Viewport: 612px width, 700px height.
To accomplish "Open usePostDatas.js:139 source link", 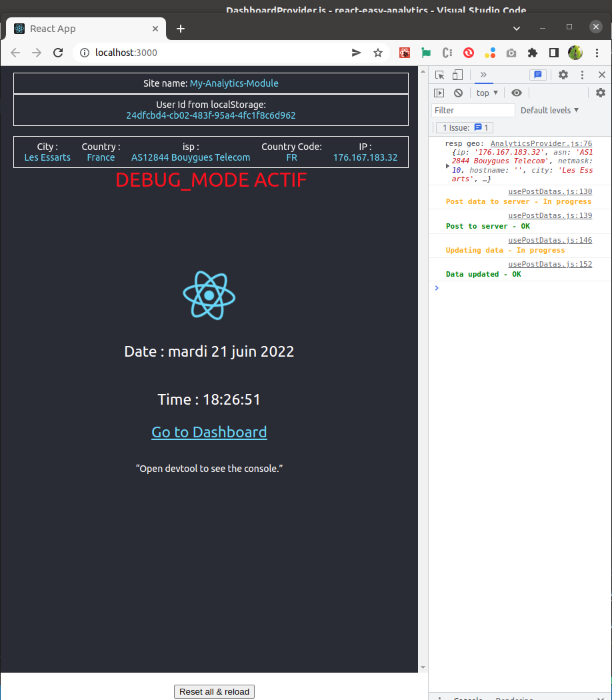I will (x=550, y=215).
